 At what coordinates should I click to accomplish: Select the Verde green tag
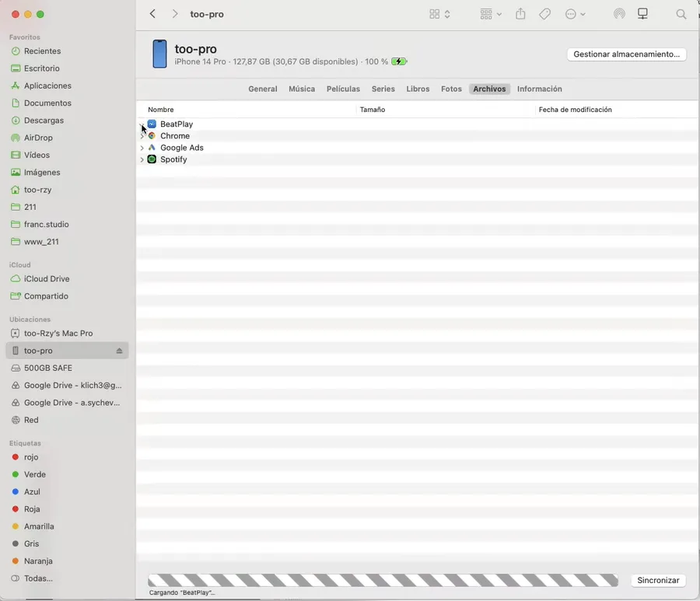[x=35, y=475]
